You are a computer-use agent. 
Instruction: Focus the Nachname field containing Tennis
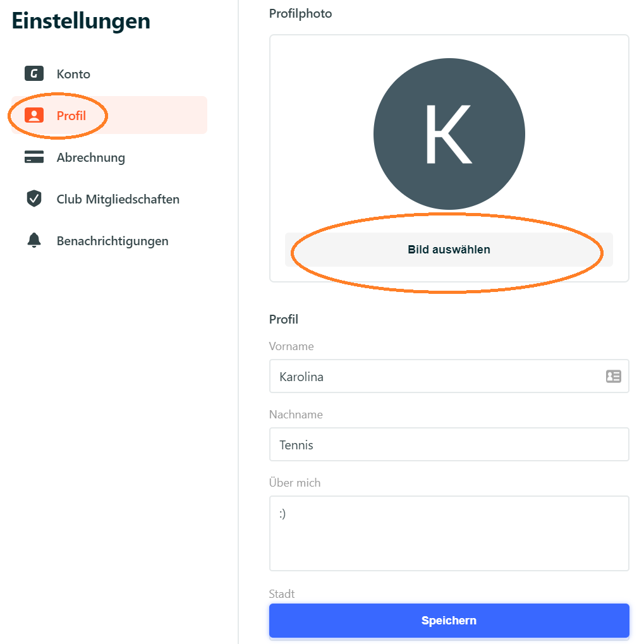(x=449, y=444)
